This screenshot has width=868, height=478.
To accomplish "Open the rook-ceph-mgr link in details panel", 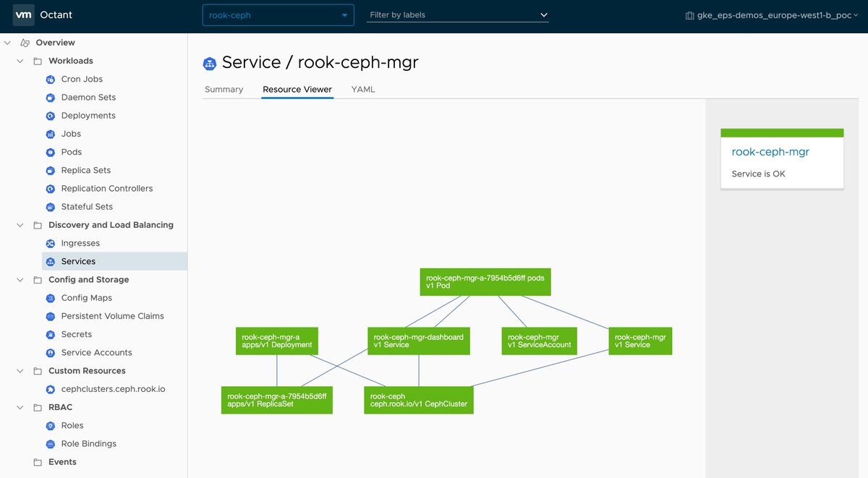I will (x=770, y=152).
